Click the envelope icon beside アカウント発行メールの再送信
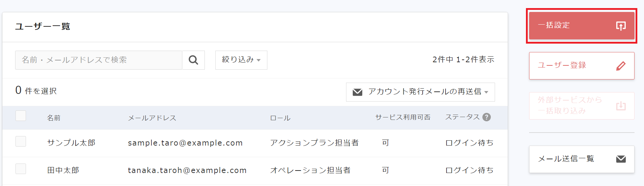 [357, 92]
